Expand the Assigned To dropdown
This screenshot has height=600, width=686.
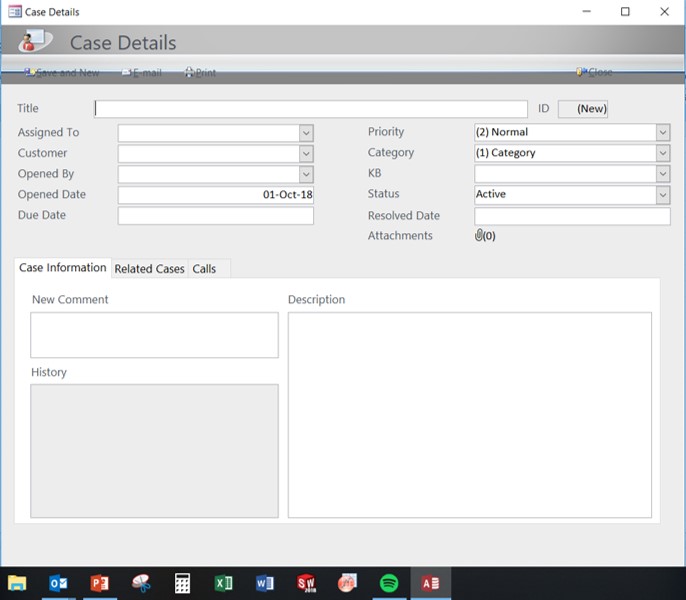click(306, 133)
